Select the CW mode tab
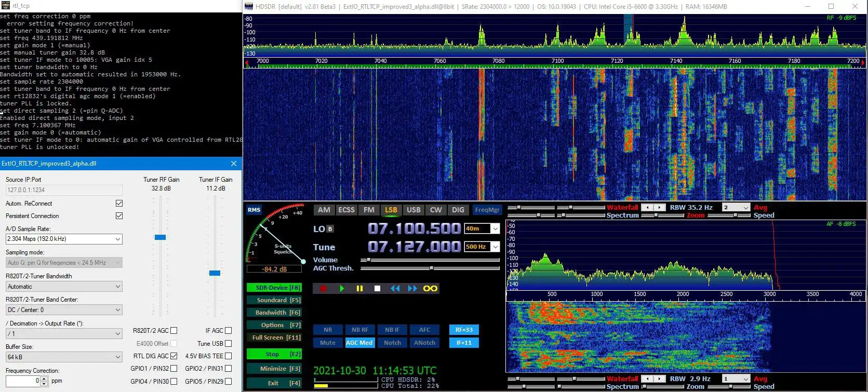 [x=436, y=210]
